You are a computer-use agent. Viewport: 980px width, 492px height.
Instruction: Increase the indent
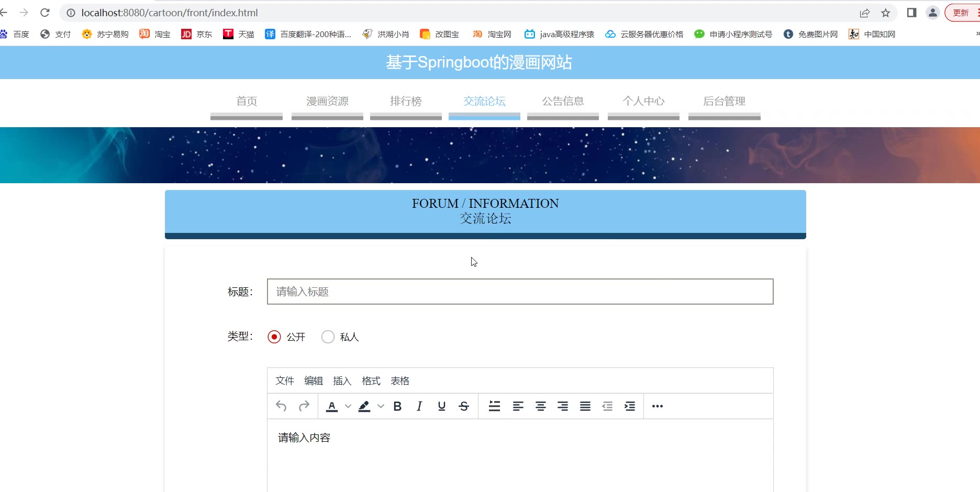(630, 406)
